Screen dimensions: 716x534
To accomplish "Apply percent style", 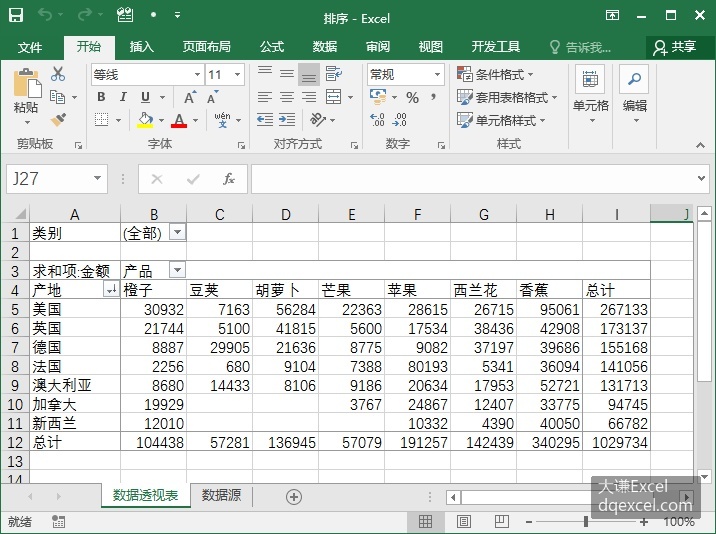I will pos(412,97).
